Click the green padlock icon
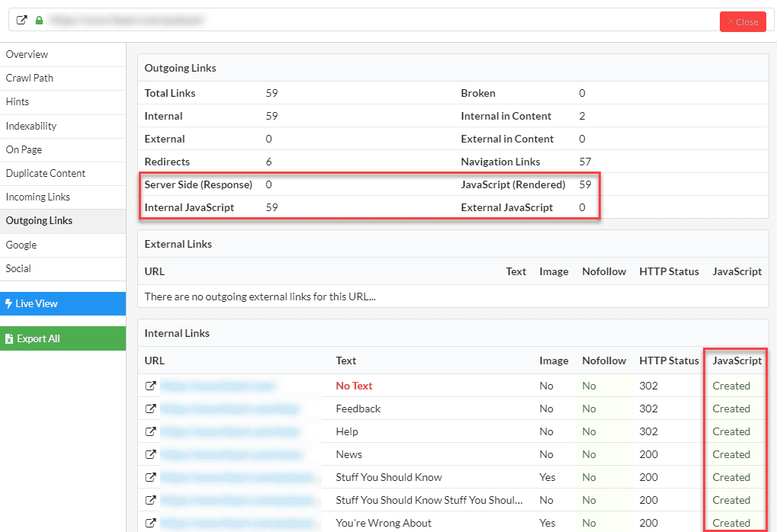 [x=39, y=21]
